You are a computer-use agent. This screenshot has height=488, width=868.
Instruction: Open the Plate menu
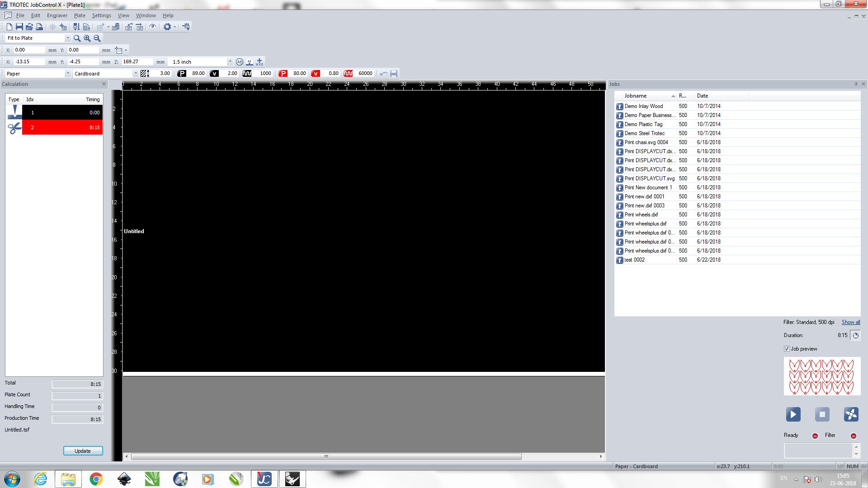[x=80, y=15]
